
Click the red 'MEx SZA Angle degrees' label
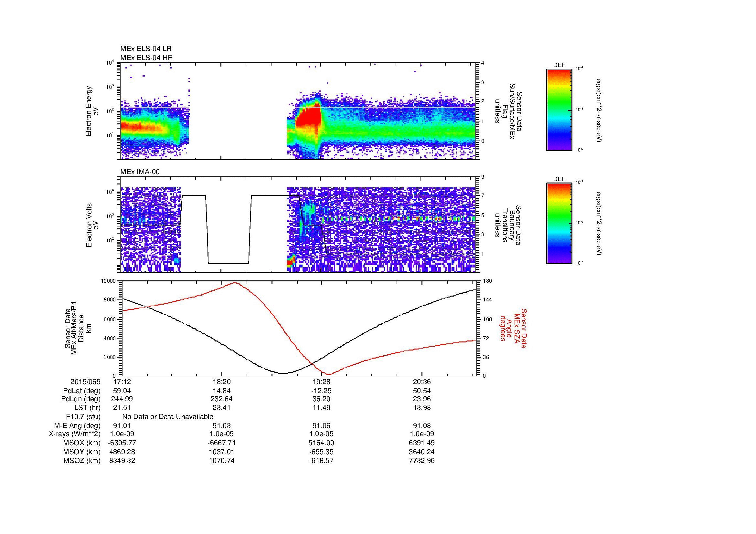pos(513,328)
